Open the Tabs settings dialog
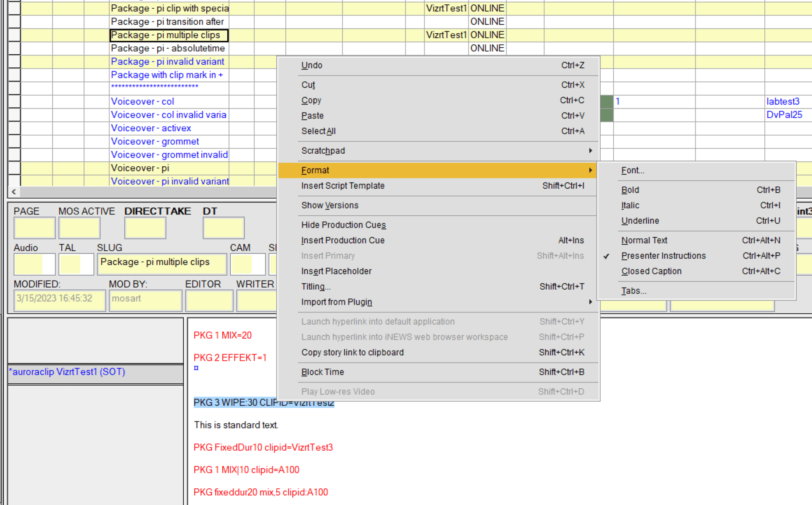The width and height of the screenshot is (812, 505). [x=633, y=291]
